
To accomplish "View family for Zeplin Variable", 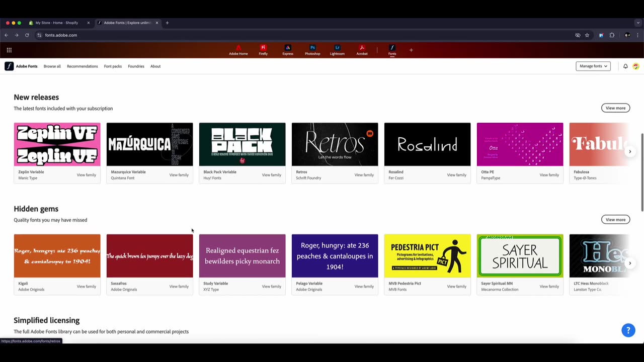I will [x=86, y=175].
